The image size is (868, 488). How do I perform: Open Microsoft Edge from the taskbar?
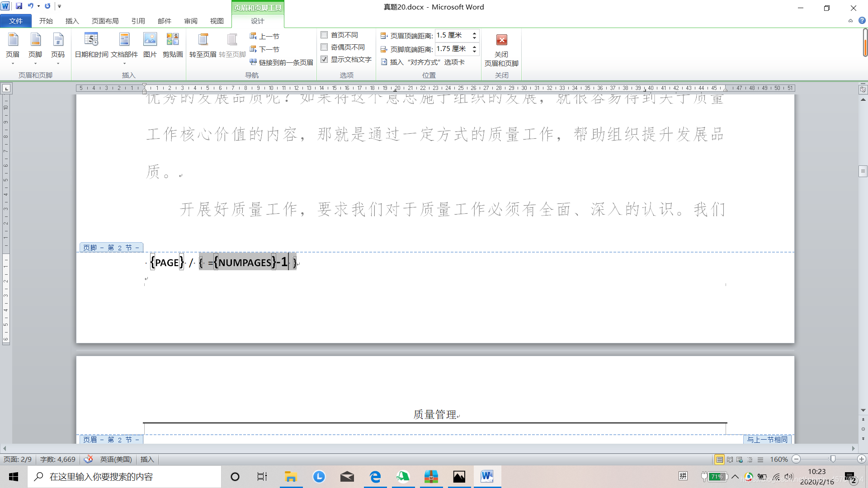click(x=375, y=477)
